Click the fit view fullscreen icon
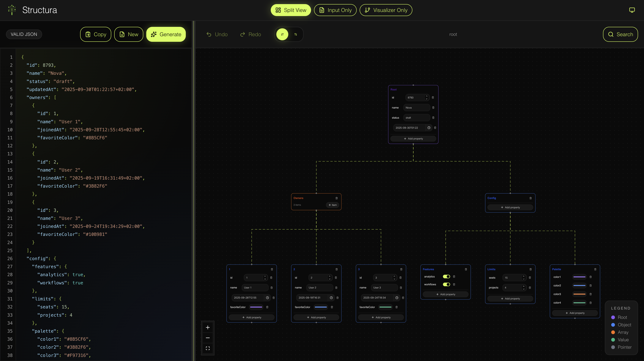Viewport: 644px width, 361px height. point(208,348)
